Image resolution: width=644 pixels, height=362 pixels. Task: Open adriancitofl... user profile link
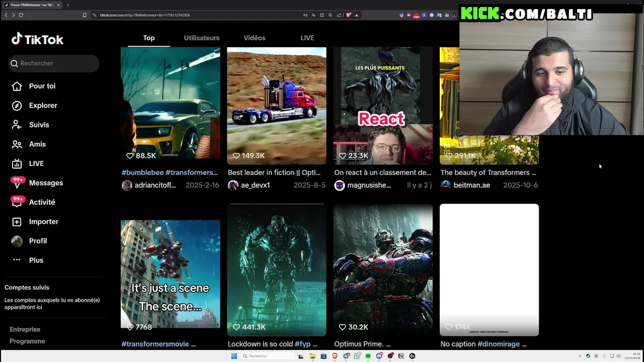click(155, 185)
